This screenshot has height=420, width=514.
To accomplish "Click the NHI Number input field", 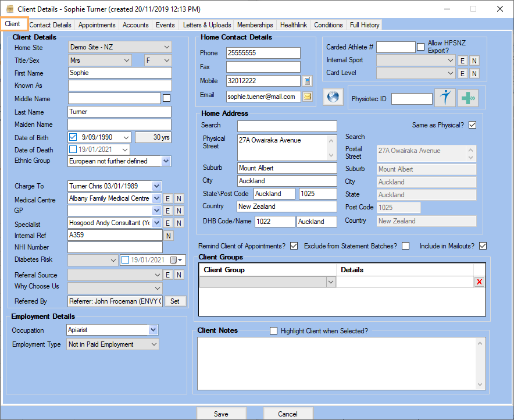I will click(115, 247).
